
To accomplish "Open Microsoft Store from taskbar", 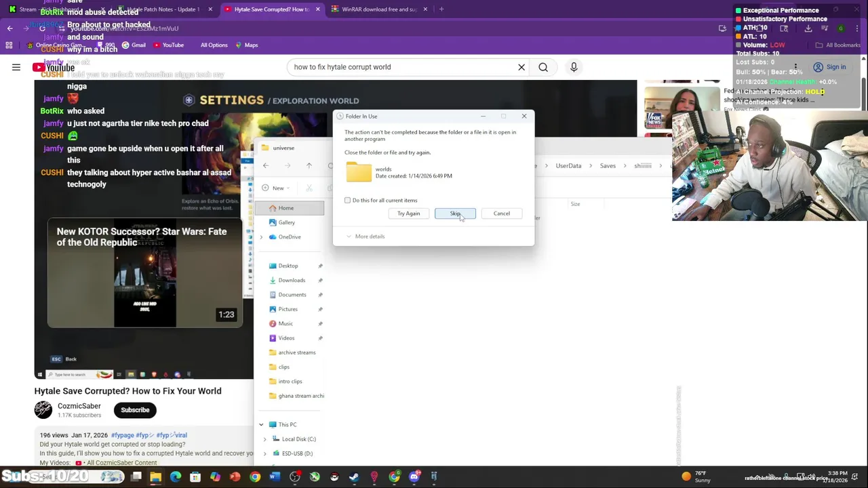I will (x=195, y=477).
